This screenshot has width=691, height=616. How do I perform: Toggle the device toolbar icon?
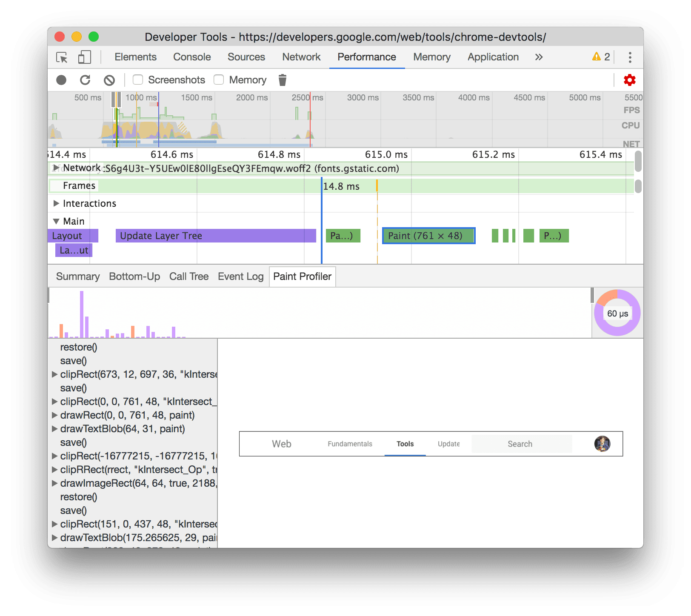[84, 57]
